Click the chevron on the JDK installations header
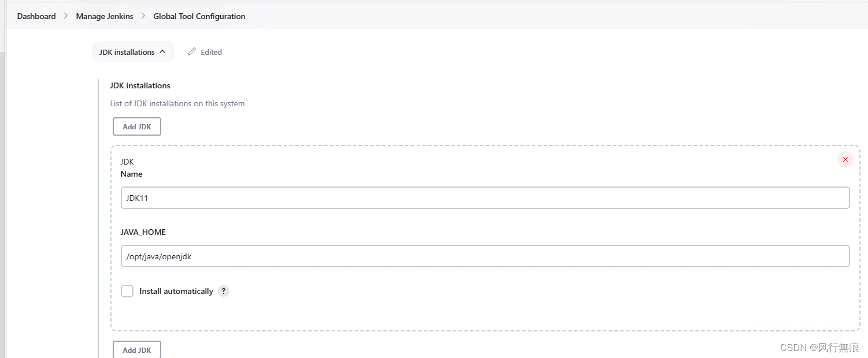Image resolution: width=868 pixels, height=358 pixels. pyautogui.click(x=162, y=51)
